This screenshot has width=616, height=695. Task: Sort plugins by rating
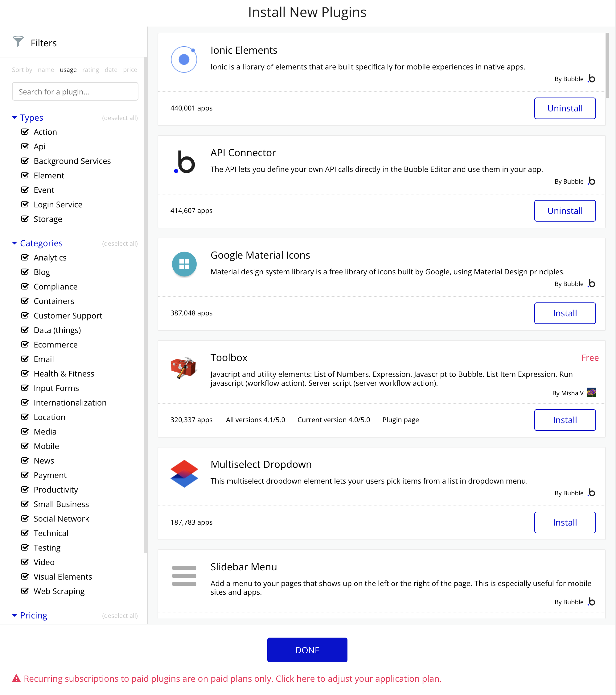click(90, 70)
